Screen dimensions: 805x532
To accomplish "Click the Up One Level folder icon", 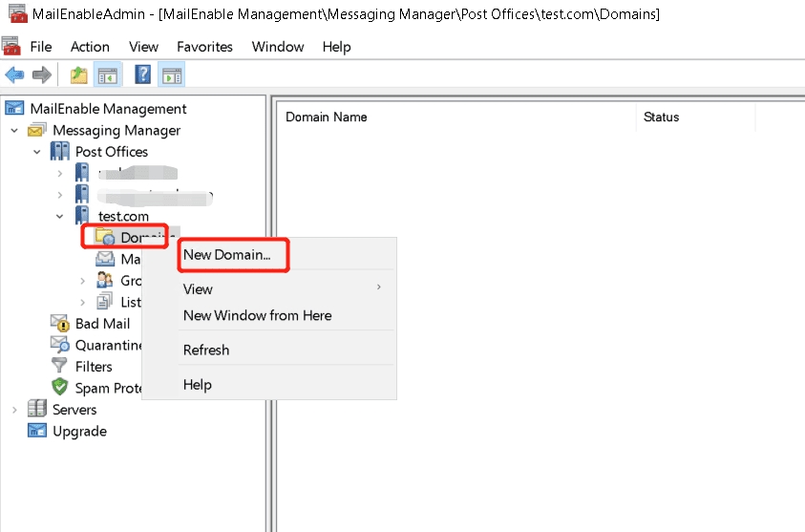I will click(78, 74).
